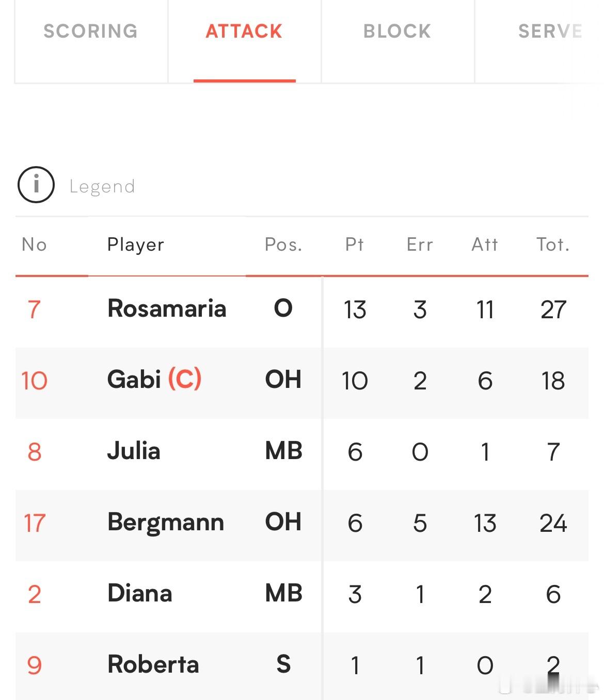
Task: Select the ATTACK tab
Action: (244, 31)
